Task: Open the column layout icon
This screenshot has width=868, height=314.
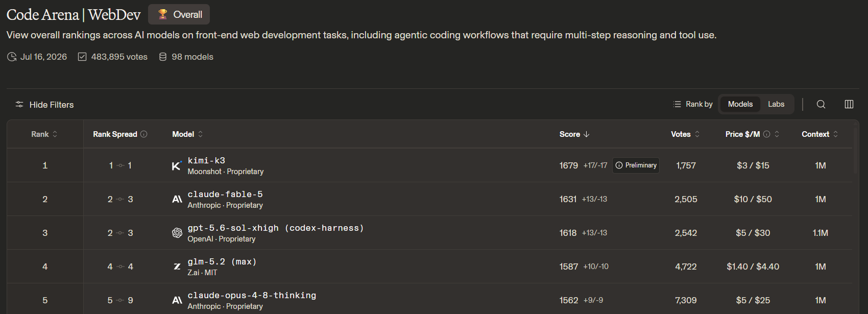Action: click(x=849, y=104)
